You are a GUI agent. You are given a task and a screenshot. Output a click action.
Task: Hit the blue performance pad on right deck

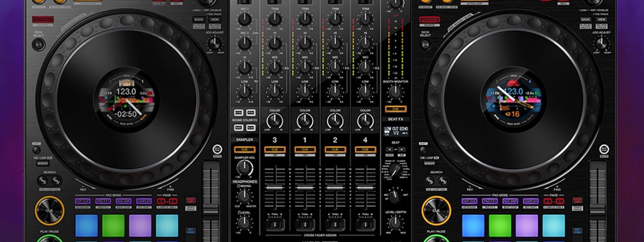tap(473, 225)
